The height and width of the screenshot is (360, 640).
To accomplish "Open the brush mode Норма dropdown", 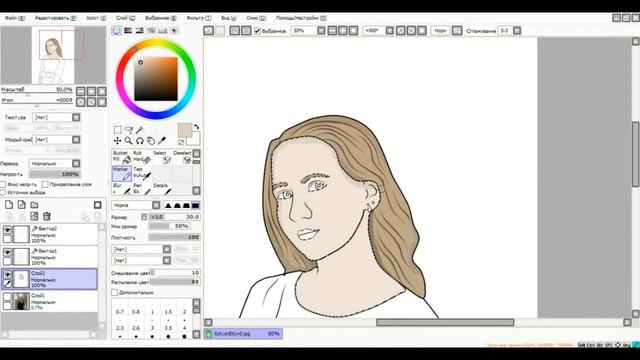I will pos(136,205).
